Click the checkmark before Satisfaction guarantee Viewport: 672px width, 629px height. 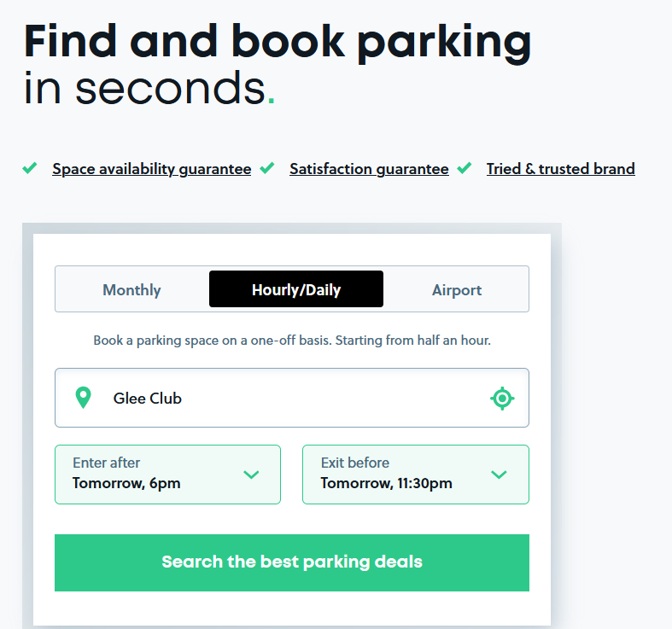tap(267, 168)
